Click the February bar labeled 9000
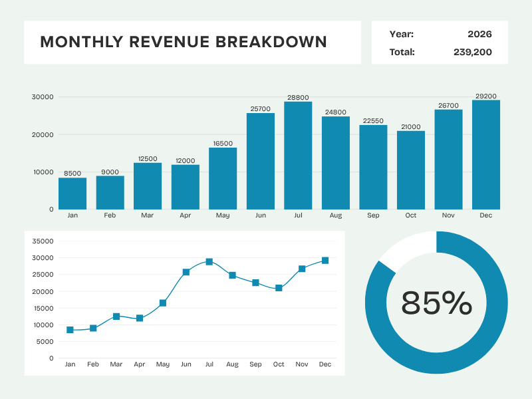Viewport: 532px width, 399px height. pyautogui.click(x=110, y=192)
